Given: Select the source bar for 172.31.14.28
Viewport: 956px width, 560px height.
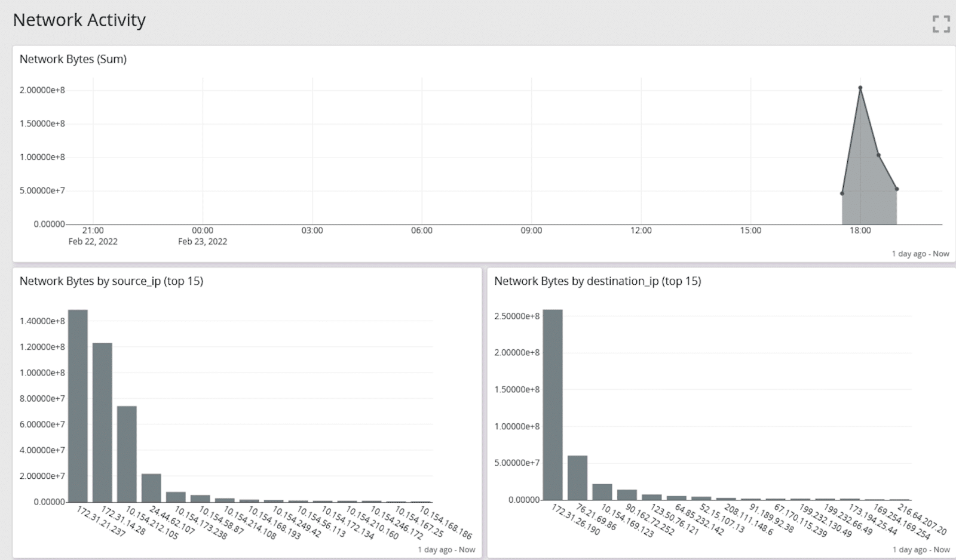Looking at the screenshot, I should coord(102,423).
